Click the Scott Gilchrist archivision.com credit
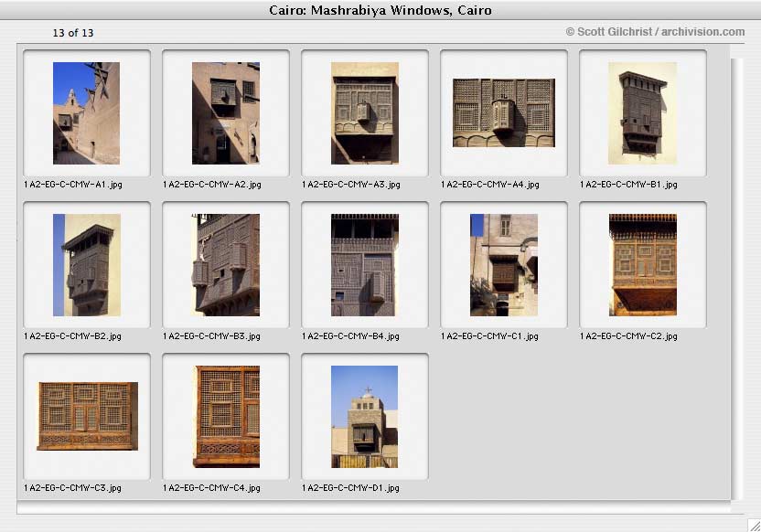The height and width of the screenshot is (532, 761). pyautogui.click(x=655, y=32)
